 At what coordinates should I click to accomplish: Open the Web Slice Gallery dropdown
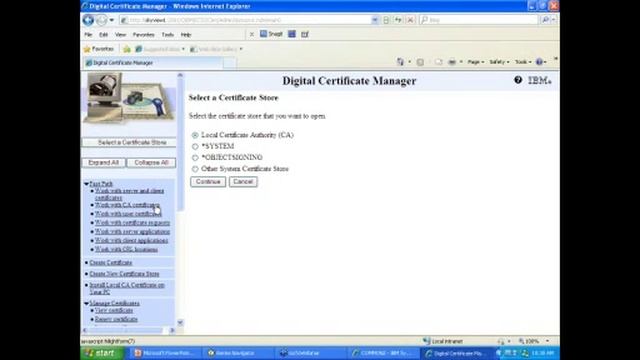(x=216, y=49)
